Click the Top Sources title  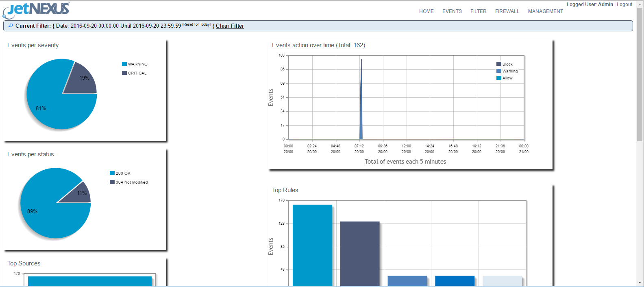tap(24, 263)
